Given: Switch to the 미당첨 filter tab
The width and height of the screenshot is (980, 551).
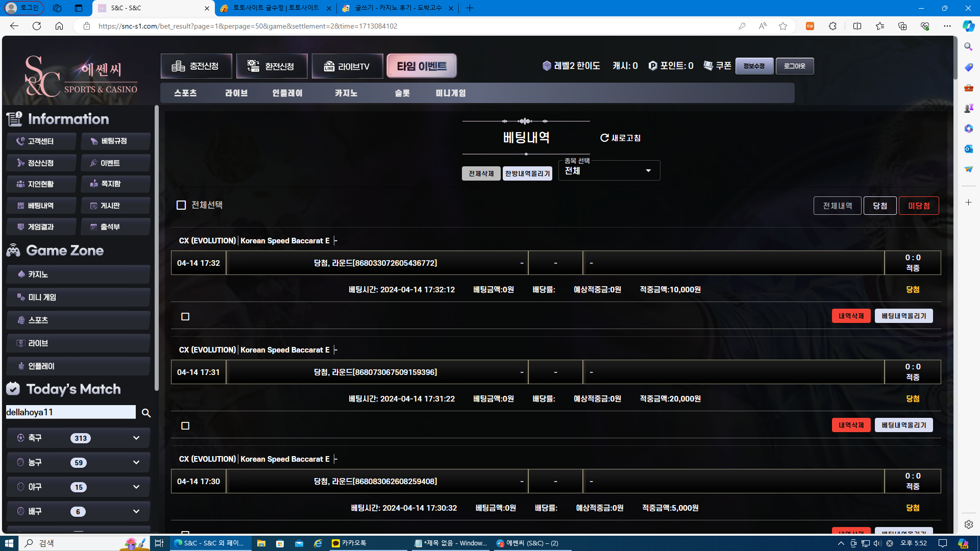Looking at the screenshot, I should [x=918, y=206].
